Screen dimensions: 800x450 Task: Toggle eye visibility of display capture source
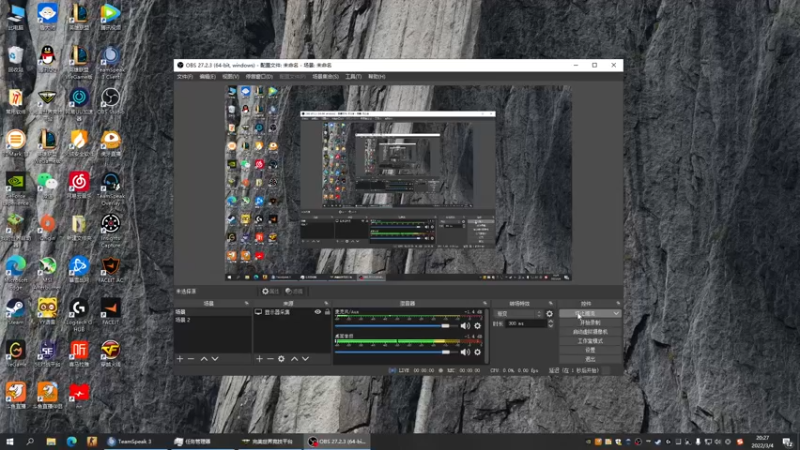click(318, 313)
